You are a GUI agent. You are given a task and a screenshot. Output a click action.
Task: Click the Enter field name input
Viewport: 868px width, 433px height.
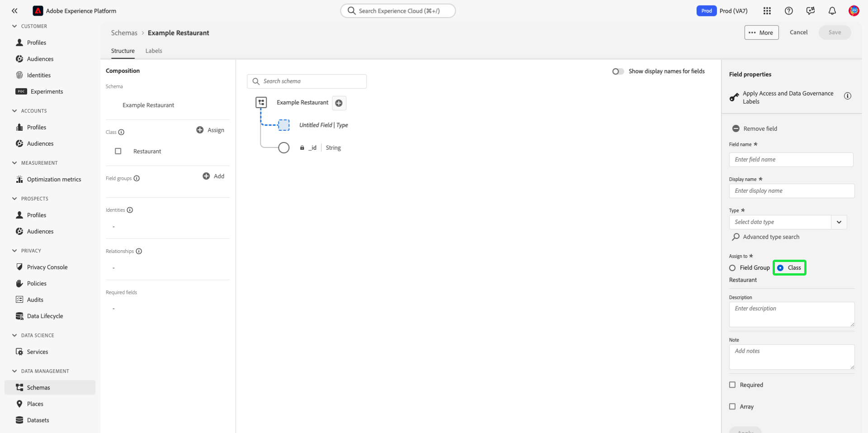(x=791, y=160)
